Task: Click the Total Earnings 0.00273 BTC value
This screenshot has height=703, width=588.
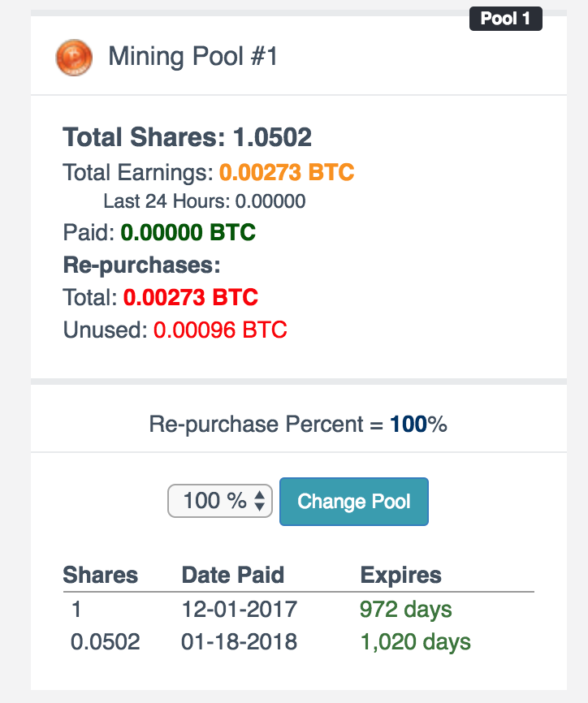Action: pos(287,172)
